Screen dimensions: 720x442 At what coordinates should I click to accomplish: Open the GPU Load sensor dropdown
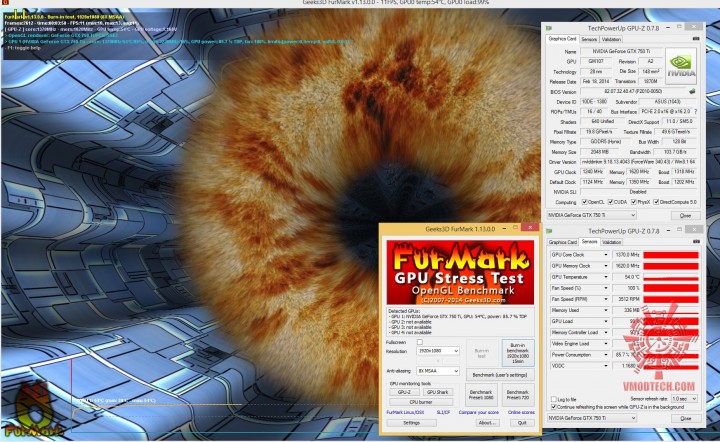tap(606, 321)
